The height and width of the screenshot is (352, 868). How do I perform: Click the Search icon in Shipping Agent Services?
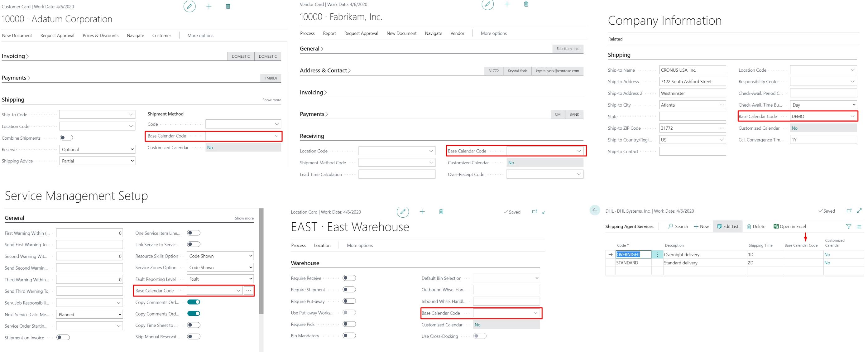[678, 226]
